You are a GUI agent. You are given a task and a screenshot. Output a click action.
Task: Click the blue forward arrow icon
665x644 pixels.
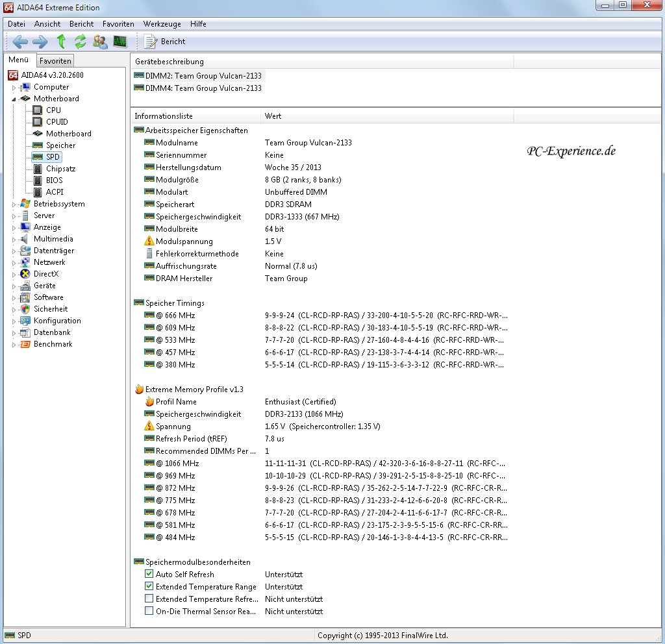point(40,42)
